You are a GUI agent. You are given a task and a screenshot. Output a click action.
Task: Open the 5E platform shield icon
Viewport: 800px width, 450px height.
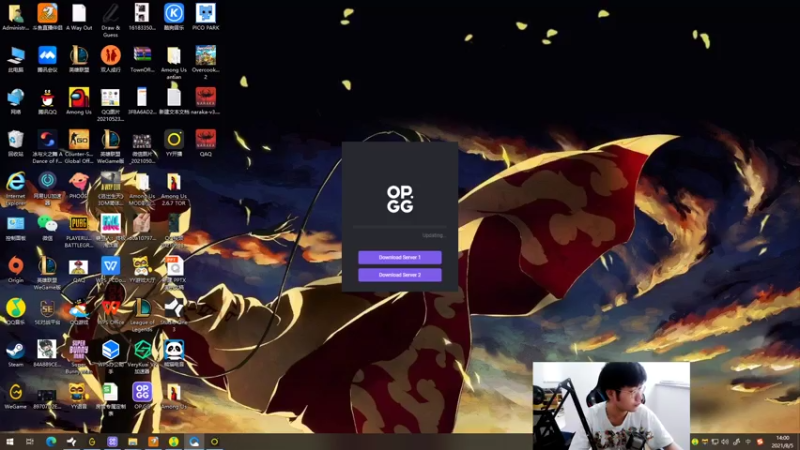click(47, 312)
